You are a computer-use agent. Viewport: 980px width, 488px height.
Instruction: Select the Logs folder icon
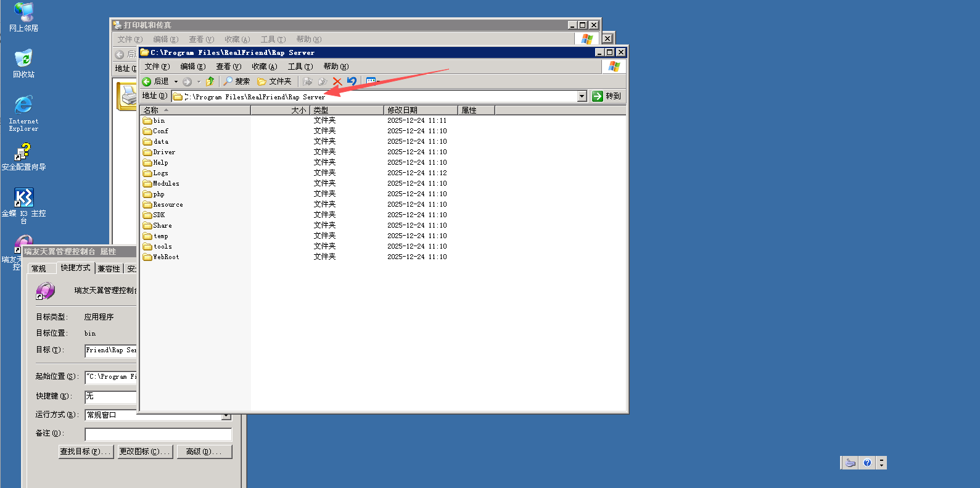point(147,173)
